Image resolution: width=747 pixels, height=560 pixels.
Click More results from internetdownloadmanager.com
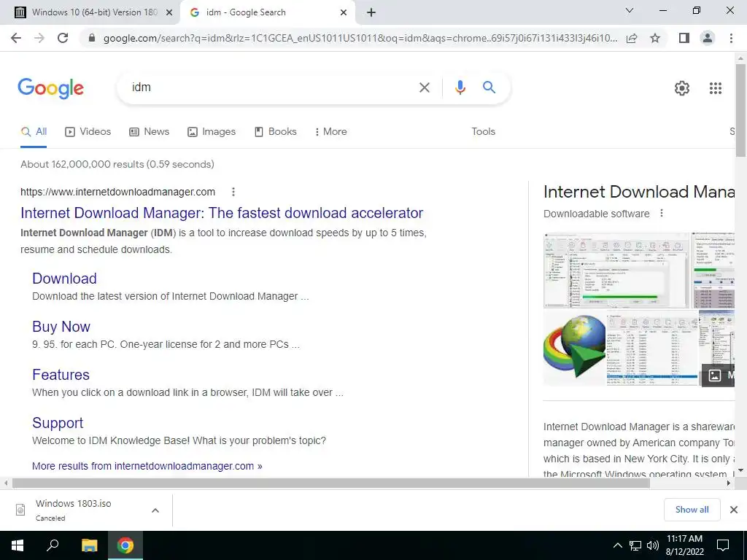click(x=147, y=466)
